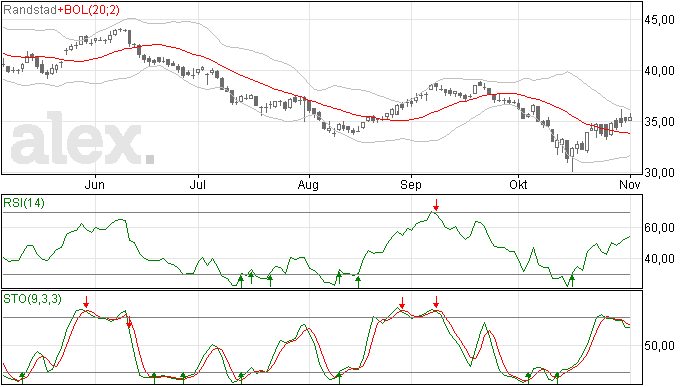The height and width of the screenshot is (387, 690).
Task: Select the 40,00 value on price axis
Action: tap(659, 71)
